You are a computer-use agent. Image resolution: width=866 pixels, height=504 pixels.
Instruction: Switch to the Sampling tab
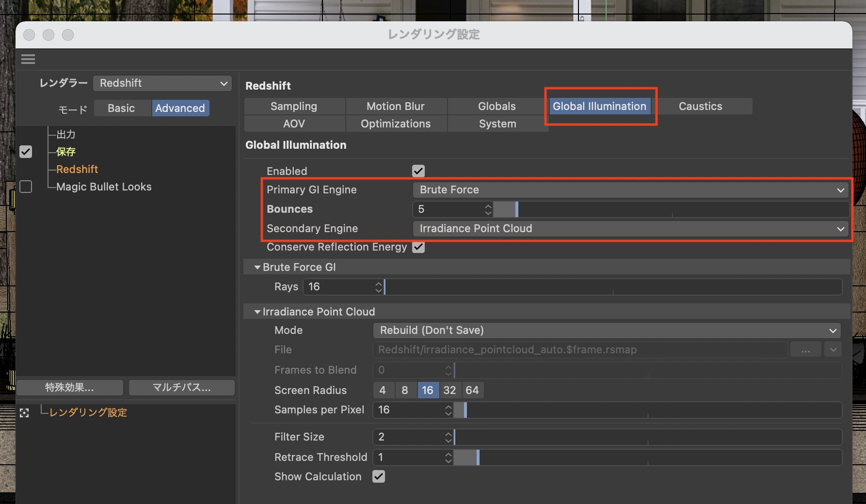pos(294,107)
